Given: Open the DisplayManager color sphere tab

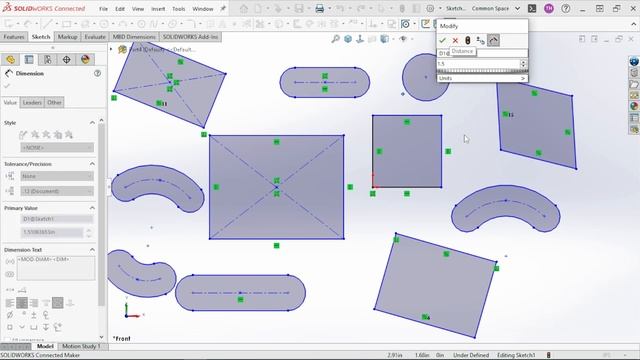Looking at the screenshot, I should 85,60.
